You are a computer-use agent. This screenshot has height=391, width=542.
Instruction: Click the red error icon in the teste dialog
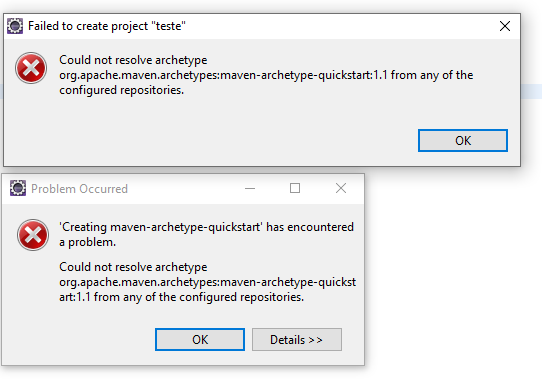(x=31, y=68)
